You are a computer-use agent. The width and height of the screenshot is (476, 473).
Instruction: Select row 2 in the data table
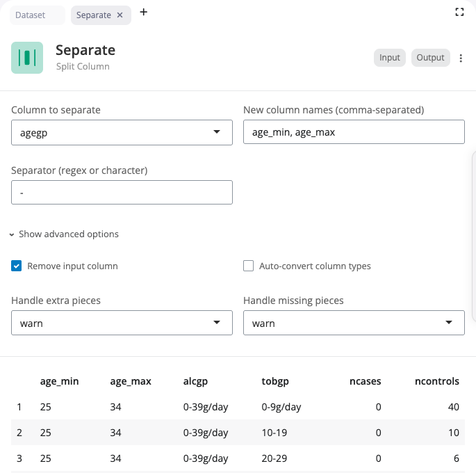click(x=19, y=433)
